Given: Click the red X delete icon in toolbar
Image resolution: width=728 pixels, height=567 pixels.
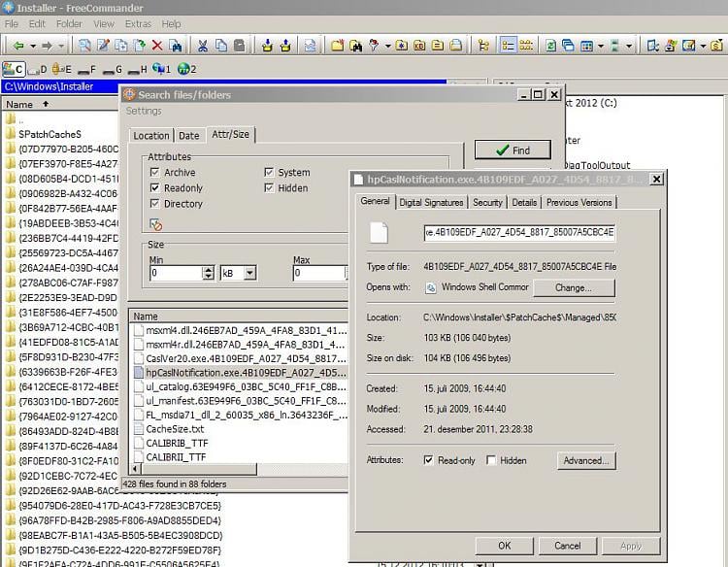Looking at the screenshot, I should coord(157,46).
